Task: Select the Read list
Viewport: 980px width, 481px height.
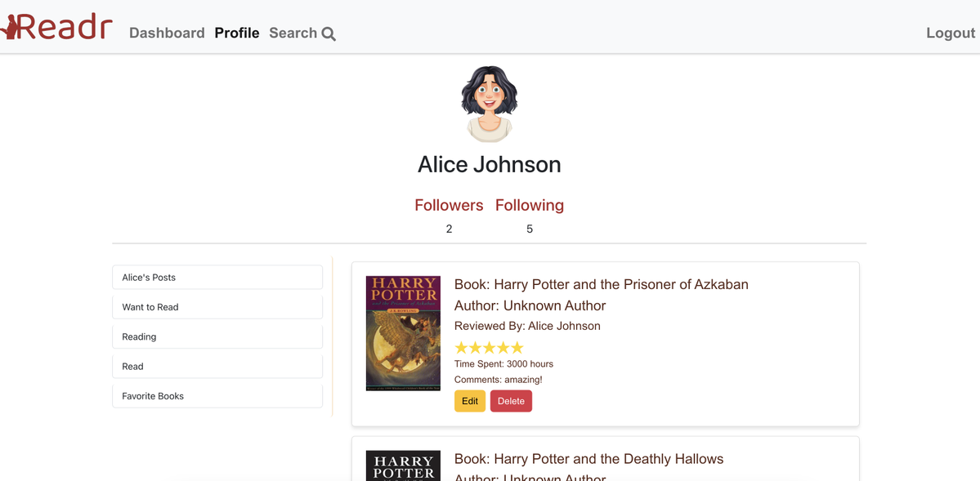Action: tap(217, 367)
